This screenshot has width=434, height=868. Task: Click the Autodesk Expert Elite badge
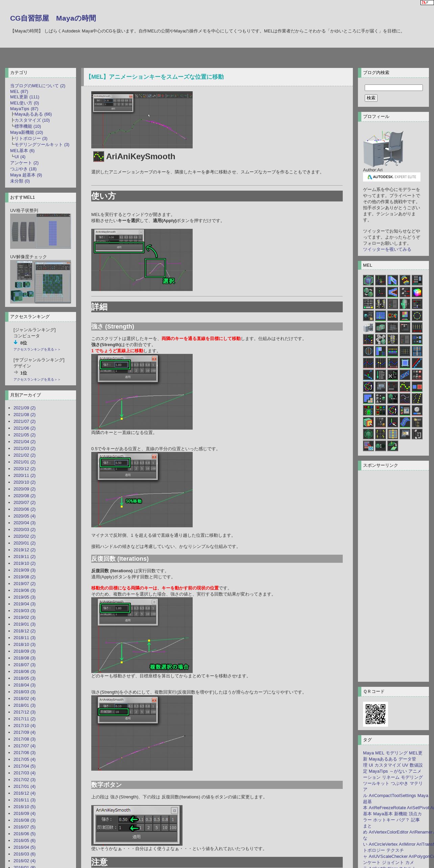(392, 177)
